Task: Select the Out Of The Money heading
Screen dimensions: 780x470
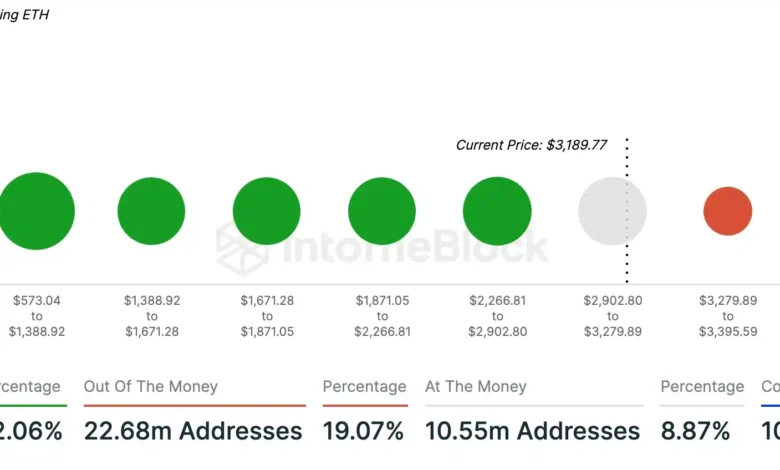Action: click(151, 386)
